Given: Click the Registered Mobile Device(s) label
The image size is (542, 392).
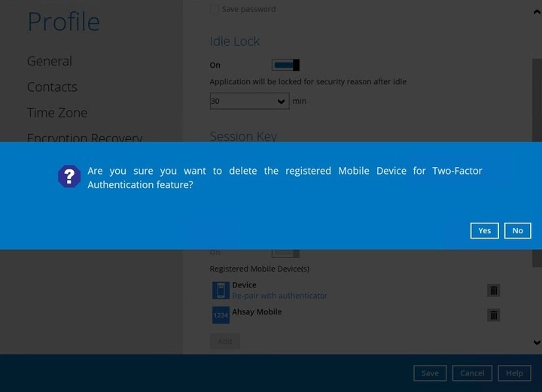Looking at the screenshot, I should coord(259,269).
